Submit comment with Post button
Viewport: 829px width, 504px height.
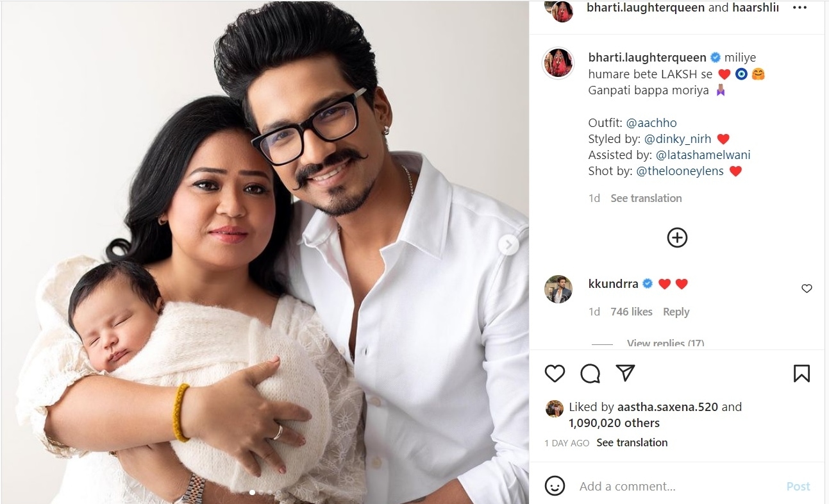pyautogui.click(x=798, y=487)
